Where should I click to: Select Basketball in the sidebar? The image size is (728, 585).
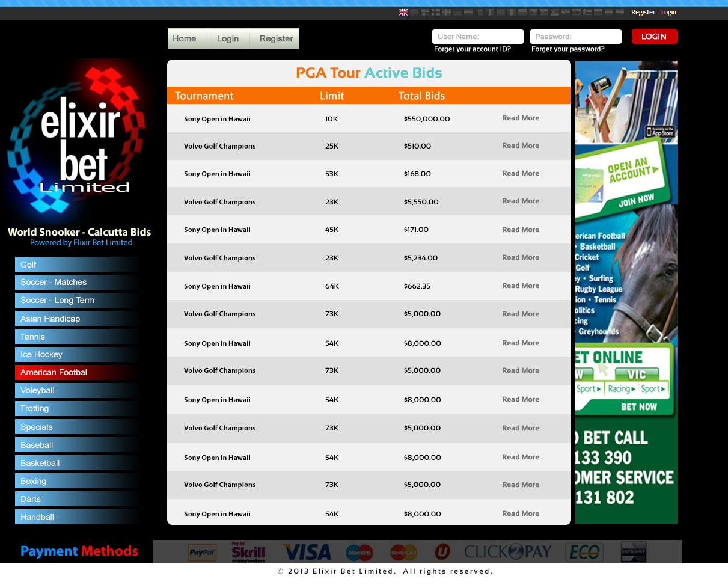pyautogui.click(x=78, y=463)
